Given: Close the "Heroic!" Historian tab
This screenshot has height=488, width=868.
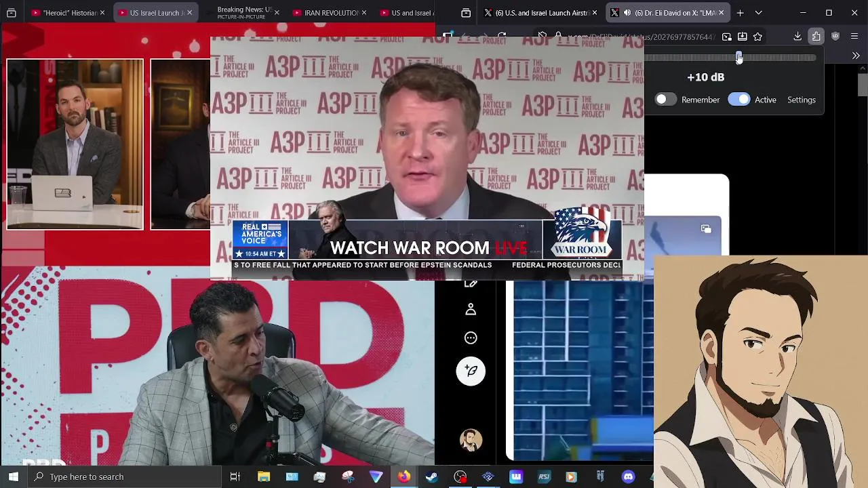Looking at the screenshot, I should tap(102, 13).
